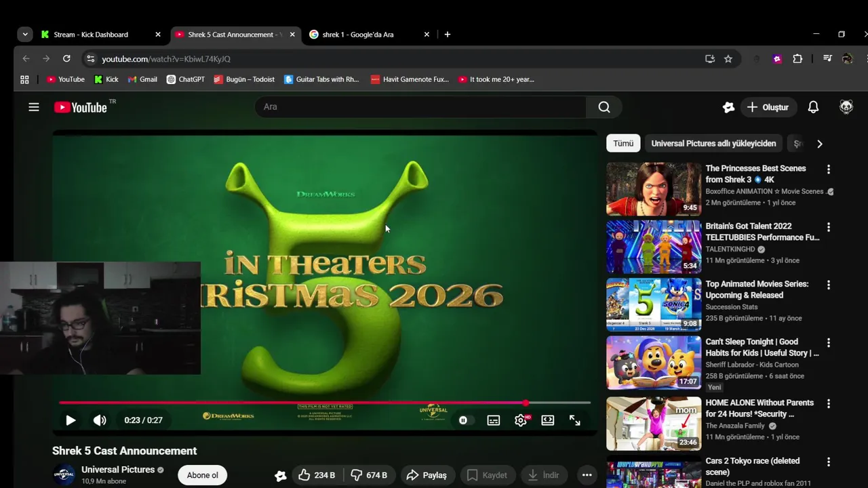Open Kick bookmark

pyautogui.click(x=106, y=79)
